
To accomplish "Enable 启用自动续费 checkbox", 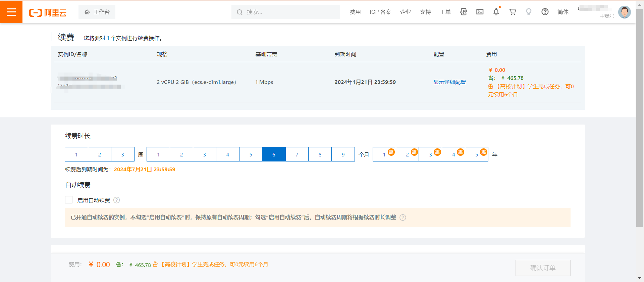I will (x=69, y=200).
